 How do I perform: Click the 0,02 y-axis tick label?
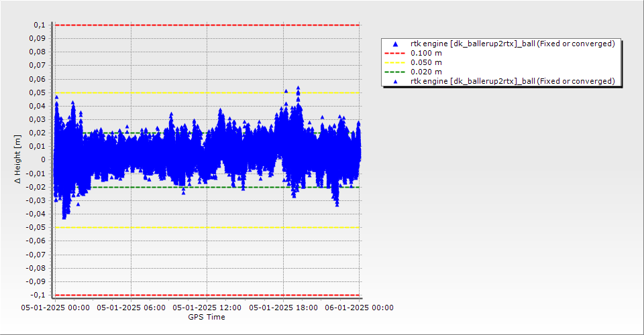38,133
